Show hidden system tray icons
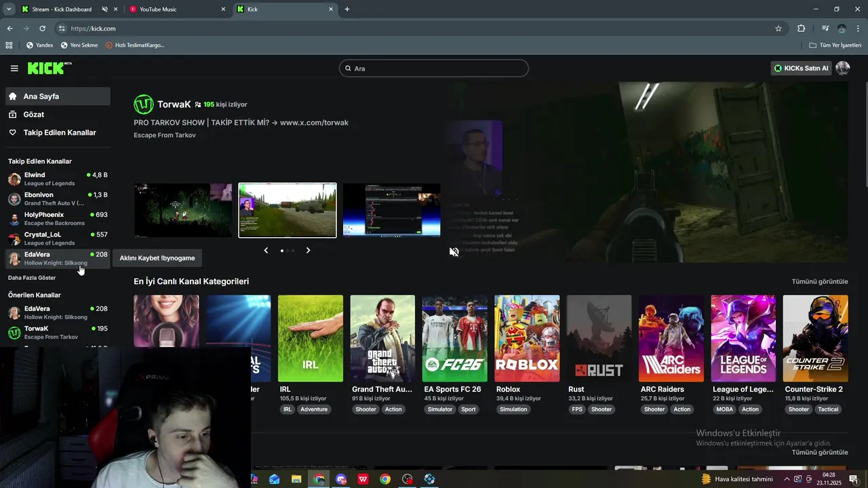868x488 pixels. click(787, 479)
